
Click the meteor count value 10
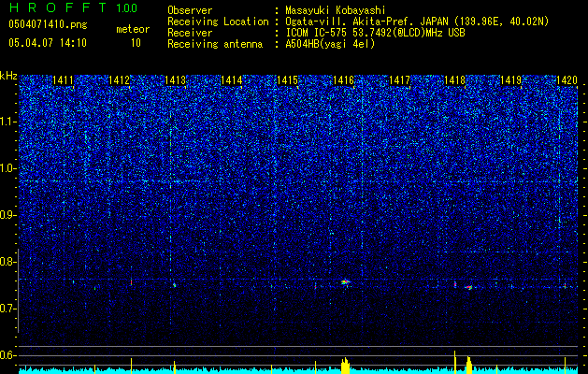[x=136, y=43]
